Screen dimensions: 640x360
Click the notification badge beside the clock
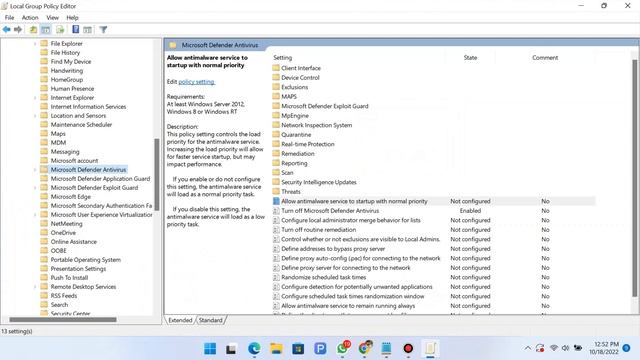627,348
